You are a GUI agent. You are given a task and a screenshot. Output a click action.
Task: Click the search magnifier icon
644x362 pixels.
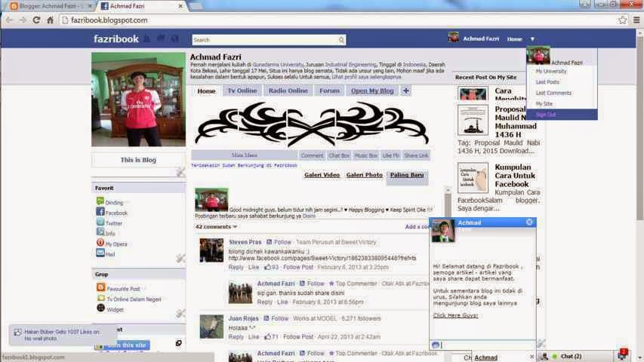click(341, 40)
